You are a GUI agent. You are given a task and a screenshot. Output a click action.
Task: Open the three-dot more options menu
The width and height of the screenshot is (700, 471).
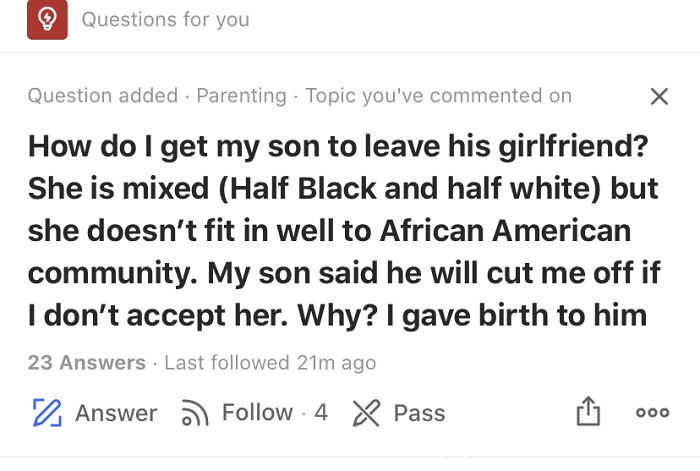pos(652,413)
